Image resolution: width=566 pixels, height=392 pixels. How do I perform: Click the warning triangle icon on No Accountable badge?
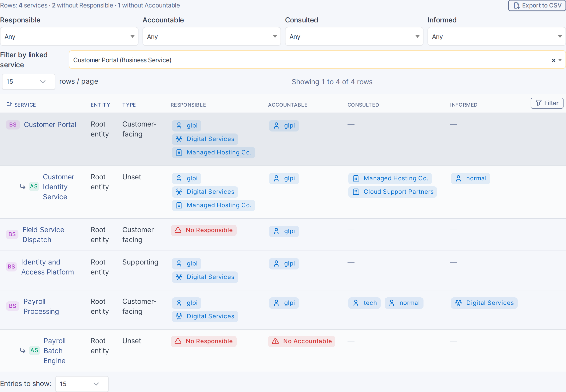pyautogui.click(x=275, y=341)
